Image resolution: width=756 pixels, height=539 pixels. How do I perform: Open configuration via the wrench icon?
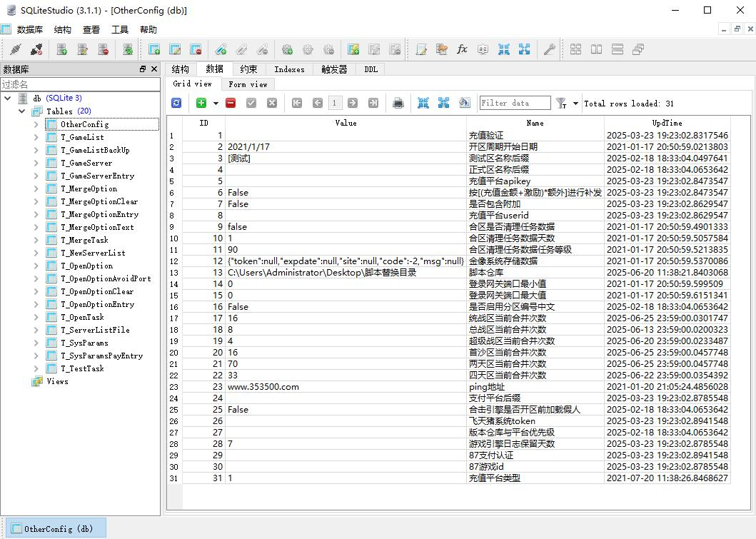coord(549,49)
